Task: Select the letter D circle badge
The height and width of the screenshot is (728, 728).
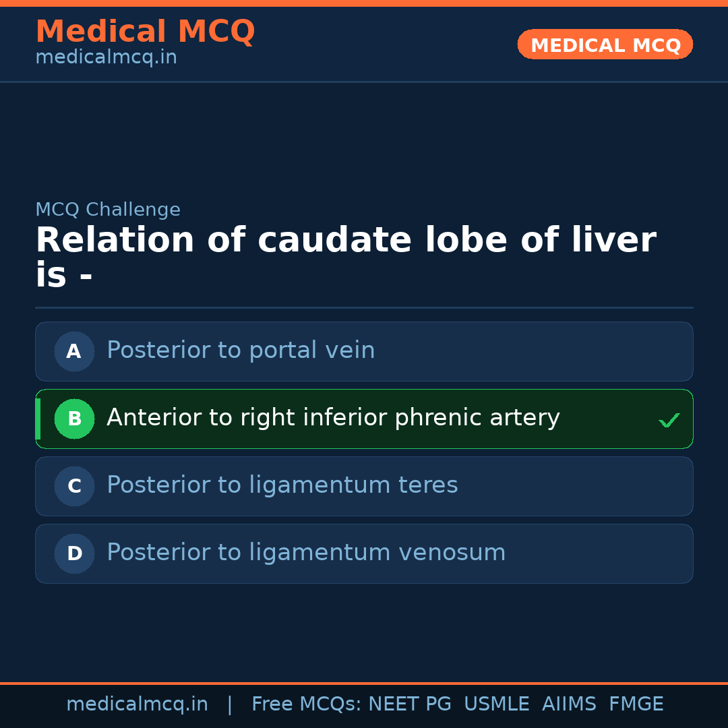Action: pyautogui.click(x=74, y=553)
